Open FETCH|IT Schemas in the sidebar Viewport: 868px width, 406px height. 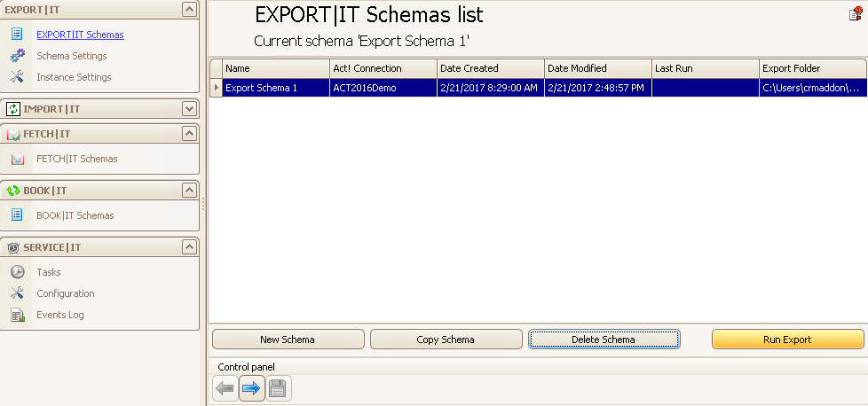tap(77, 159)
